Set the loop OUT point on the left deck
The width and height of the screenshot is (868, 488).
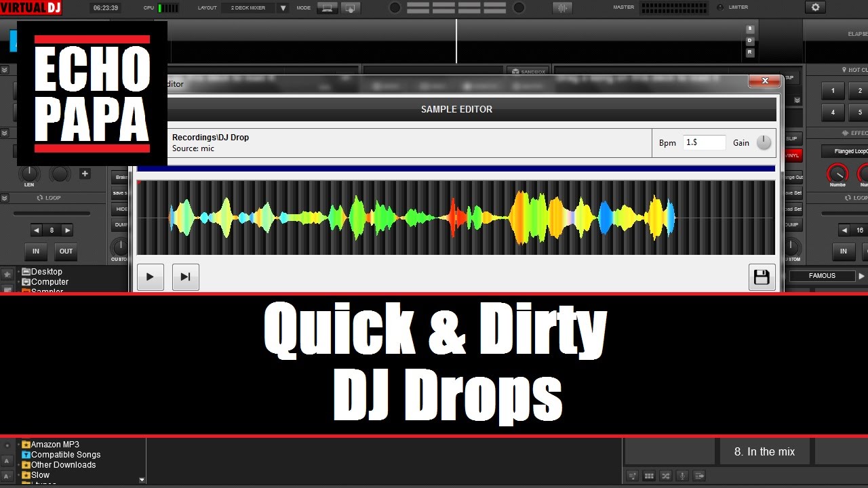[x=66, y=251]
